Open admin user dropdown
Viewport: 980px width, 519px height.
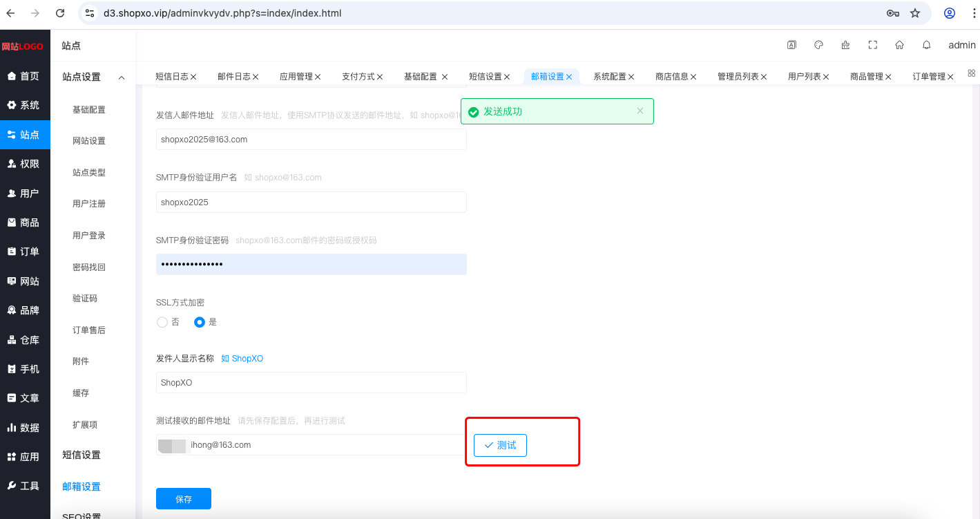click(x=962, y=45)
